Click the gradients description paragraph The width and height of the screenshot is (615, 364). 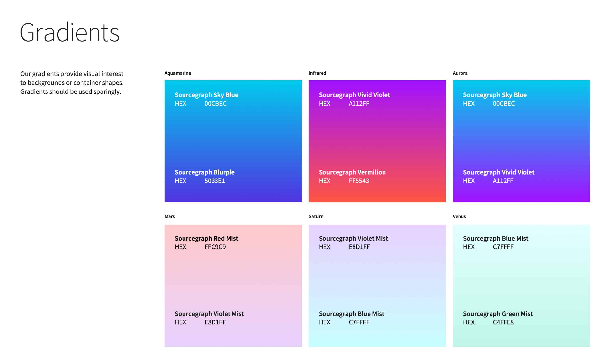coord(72,83)
